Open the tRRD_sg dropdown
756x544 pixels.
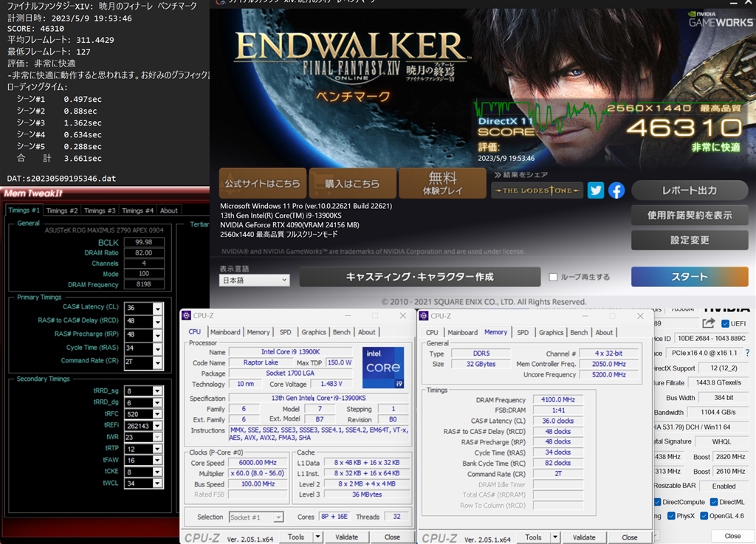(x=157, y=390)
